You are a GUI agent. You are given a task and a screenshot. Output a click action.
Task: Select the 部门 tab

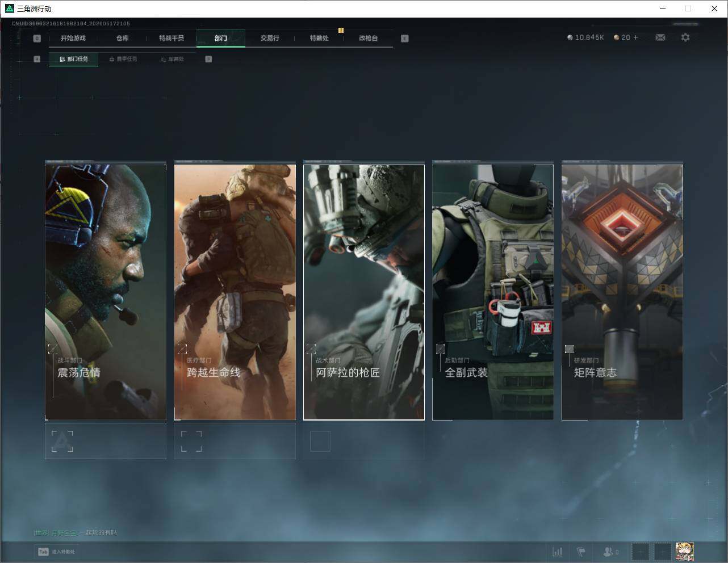[x=221, y=38]
